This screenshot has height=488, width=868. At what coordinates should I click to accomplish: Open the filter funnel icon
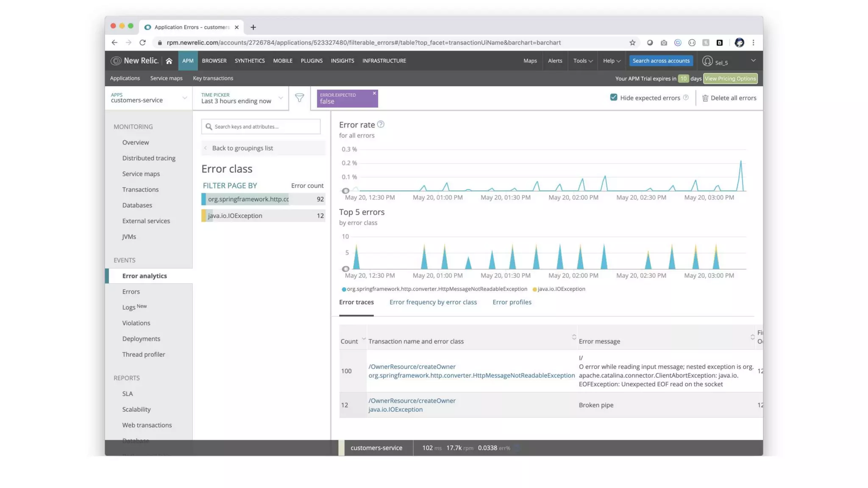(299, 98)
